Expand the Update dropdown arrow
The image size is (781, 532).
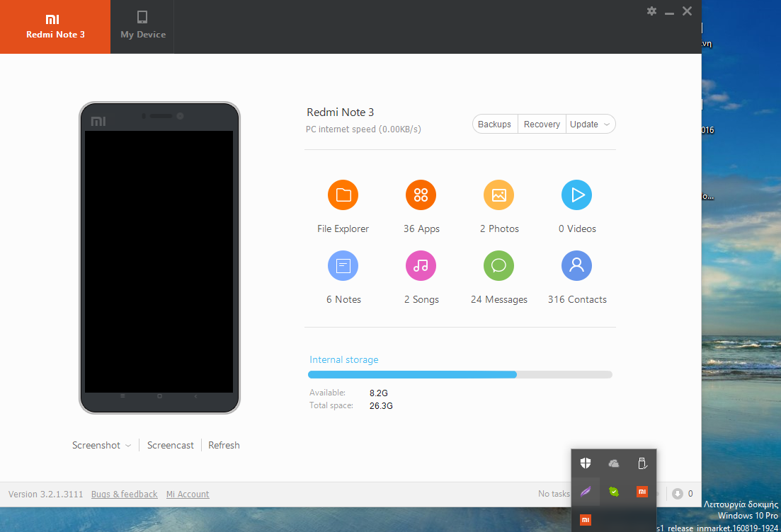click(x=607, y=125)
